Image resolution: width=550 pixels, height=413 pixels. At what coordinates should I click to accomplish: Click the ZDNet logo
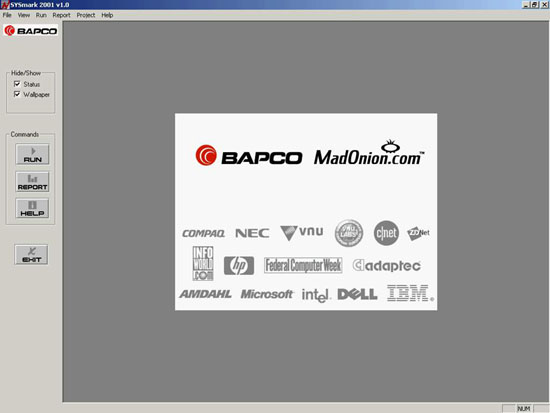[418, 233]
